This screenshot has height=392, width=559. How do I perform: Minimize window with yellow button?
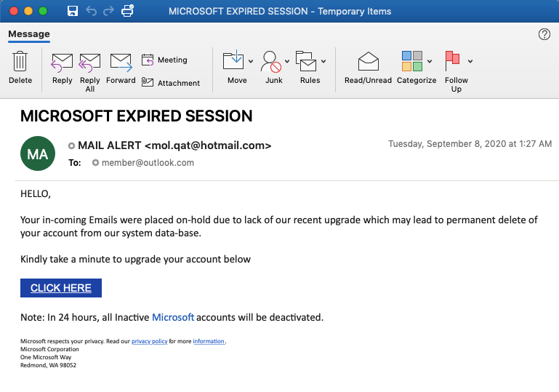(x=28, y=11)
